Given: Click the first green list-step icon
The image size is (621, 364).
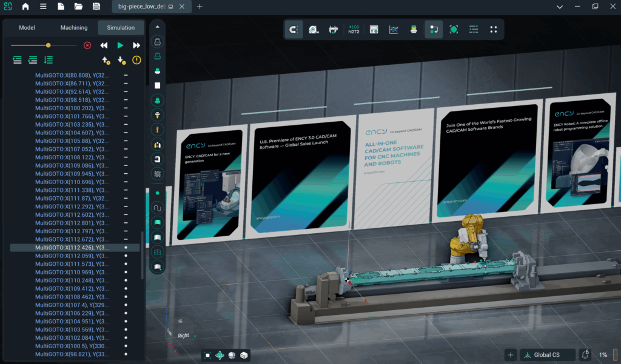Looking at the screenshot, I should pos(17,60).
